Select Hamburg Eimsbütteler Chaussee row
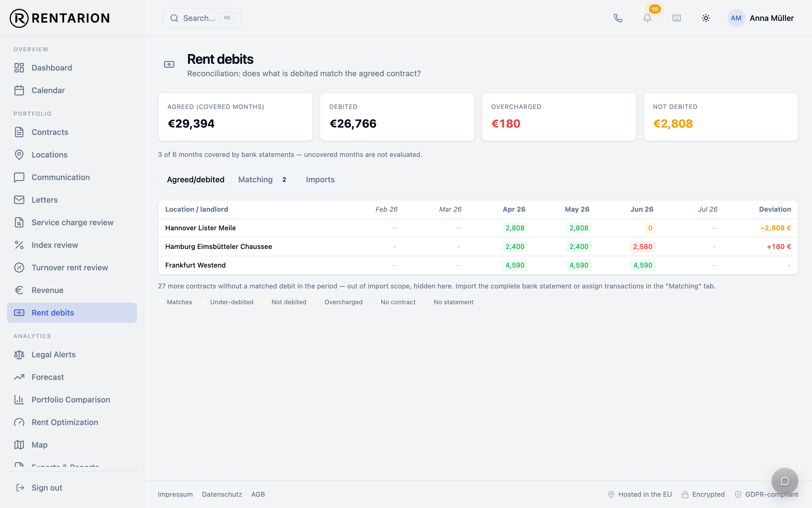 (x=478, y=247)
